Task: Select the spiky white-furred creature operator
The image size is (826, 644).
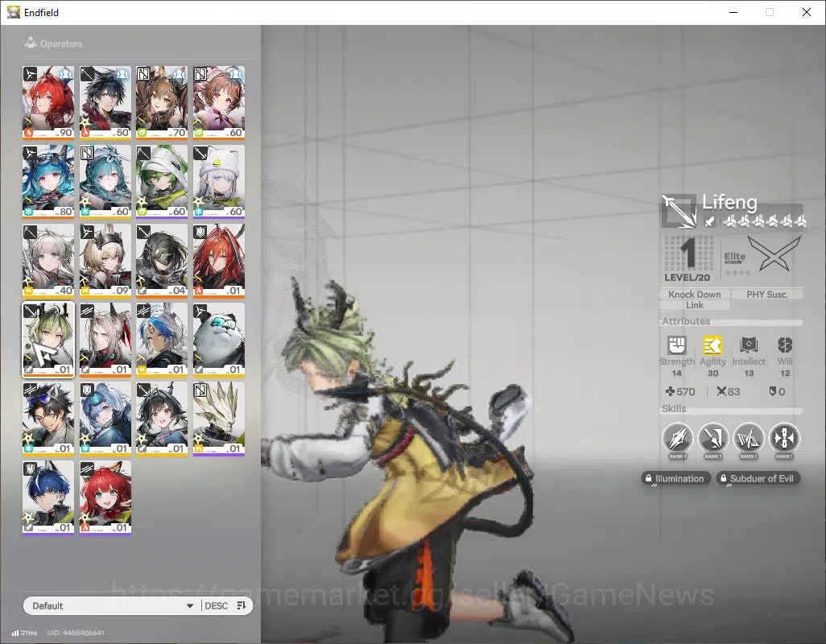Action: point(219,418)
